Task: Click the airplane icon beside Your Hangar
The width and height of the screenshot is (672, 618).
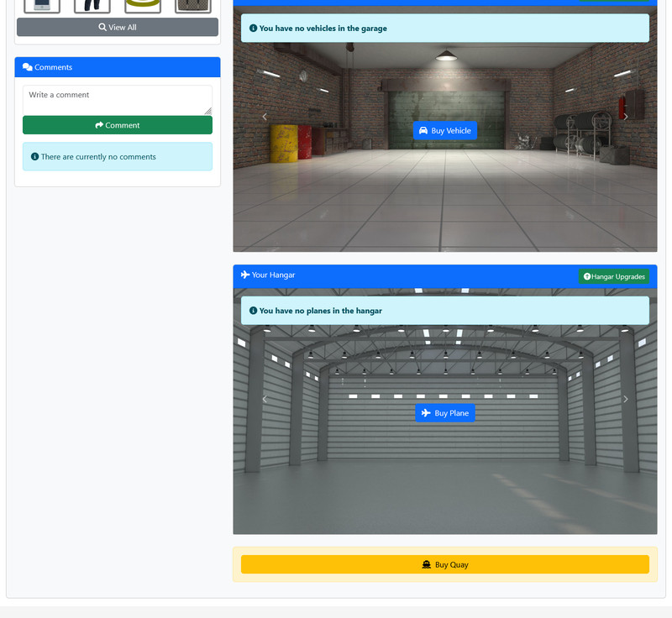Action: pyautogui.click(x=245, y=275)
